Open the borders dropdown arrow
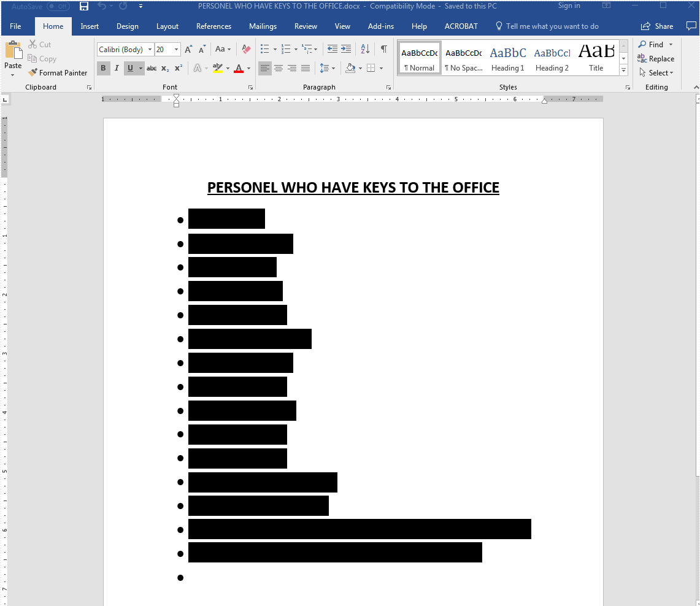 point(381,68)
